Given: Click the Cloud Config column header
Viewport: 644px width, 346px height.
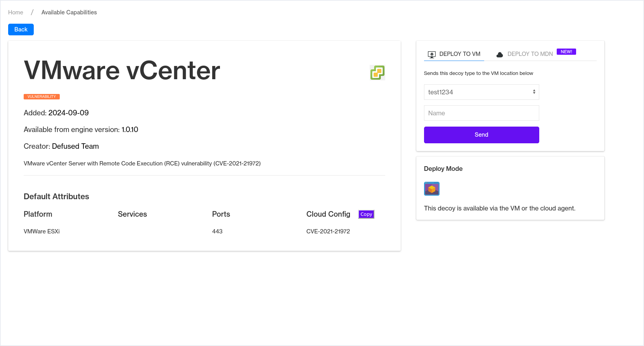Looking at the screenshot, I should (328, 214).
